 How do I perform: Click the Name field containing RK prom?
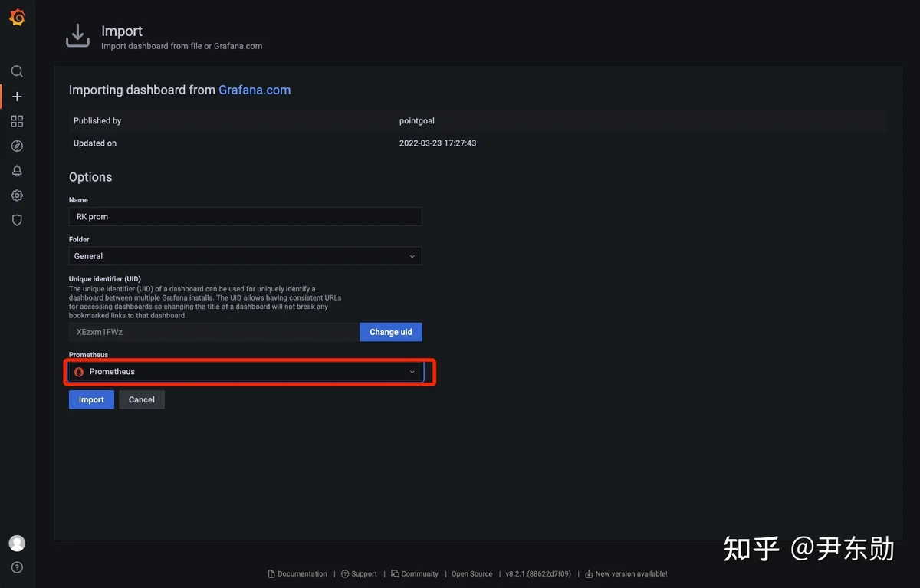(245, 216)
